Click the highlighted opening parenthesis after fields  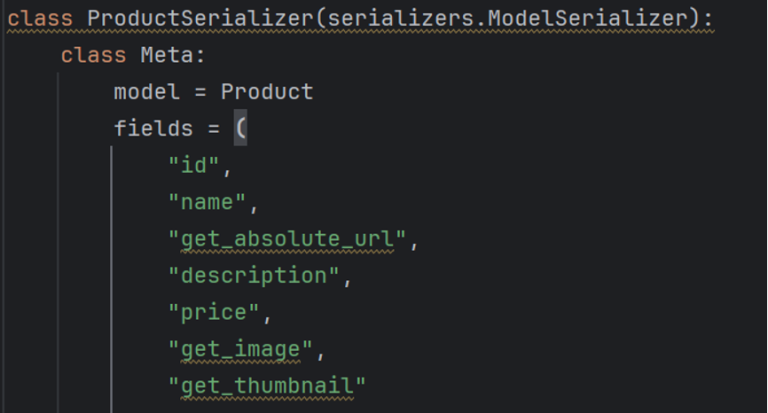[x=240, y=130]
